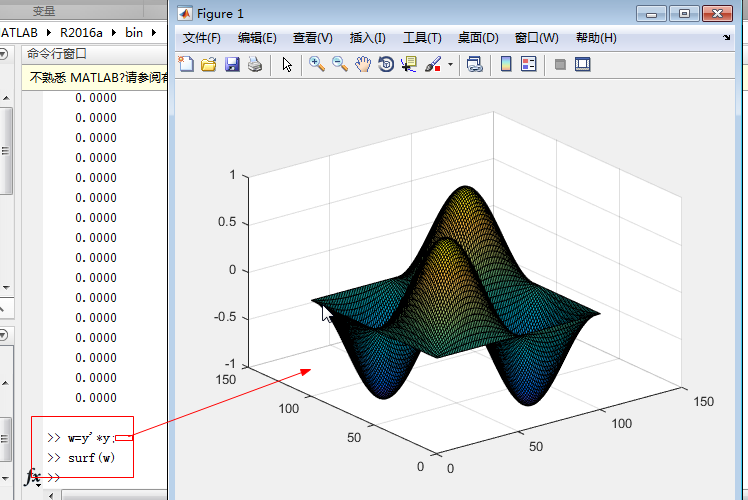
Task: Select the Data Cursor tool
Action: [x=409, y=64]
